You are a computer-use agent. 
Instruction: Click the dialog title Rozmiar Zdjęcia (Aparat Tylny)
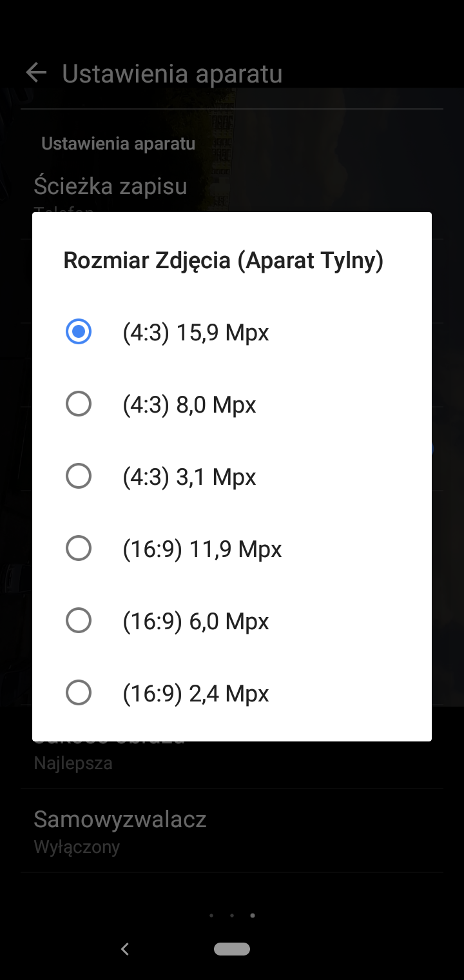tap(224, 261)
